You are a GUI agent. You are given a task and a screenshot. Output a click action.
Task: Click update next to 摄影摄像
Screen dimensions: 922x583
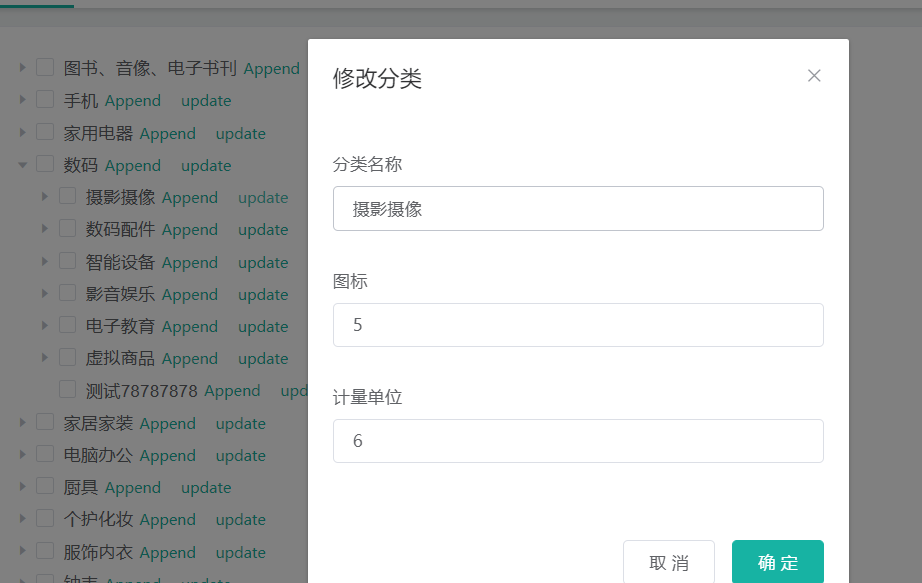click(263, 198)
